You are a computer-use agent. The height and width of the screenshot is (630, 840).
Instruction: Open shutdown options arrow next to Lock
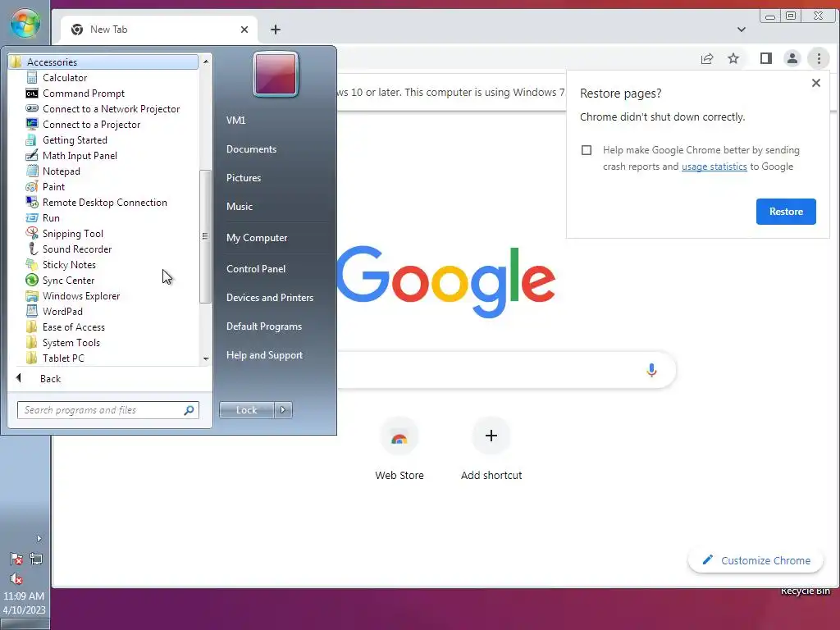tap(283, 410)
